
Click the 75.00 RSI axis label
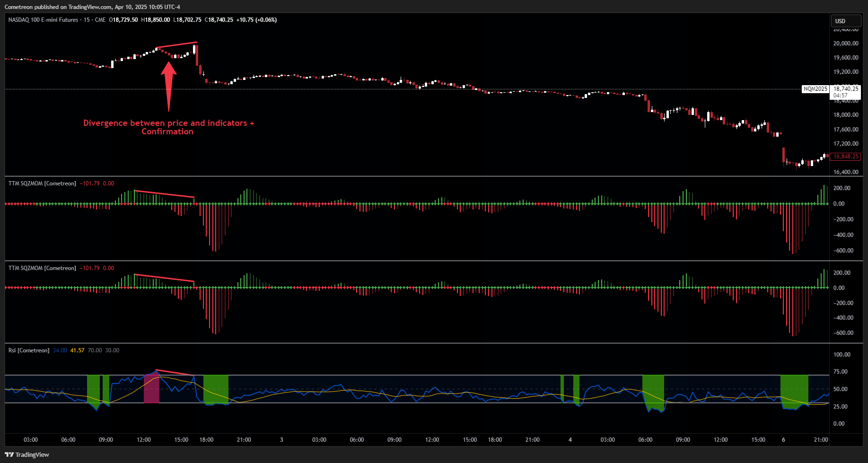pyautogui.click(x=841, y=372)
